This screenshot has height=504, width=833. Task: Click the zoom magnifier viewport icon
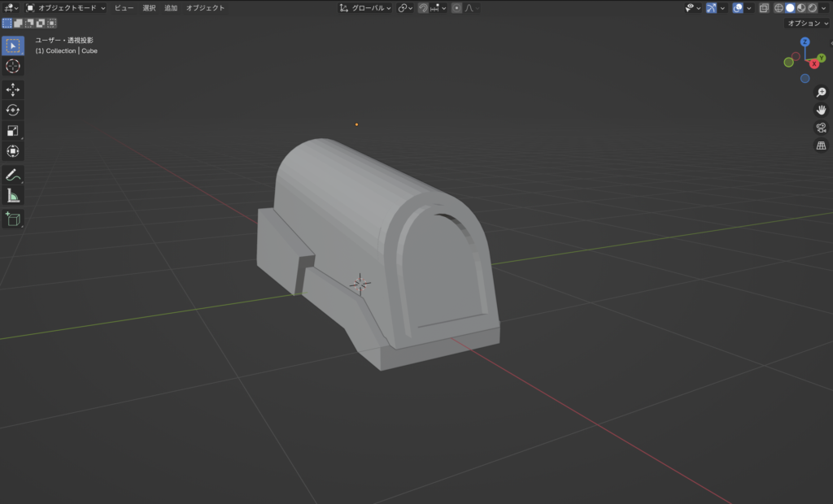[x=821, y=93]
